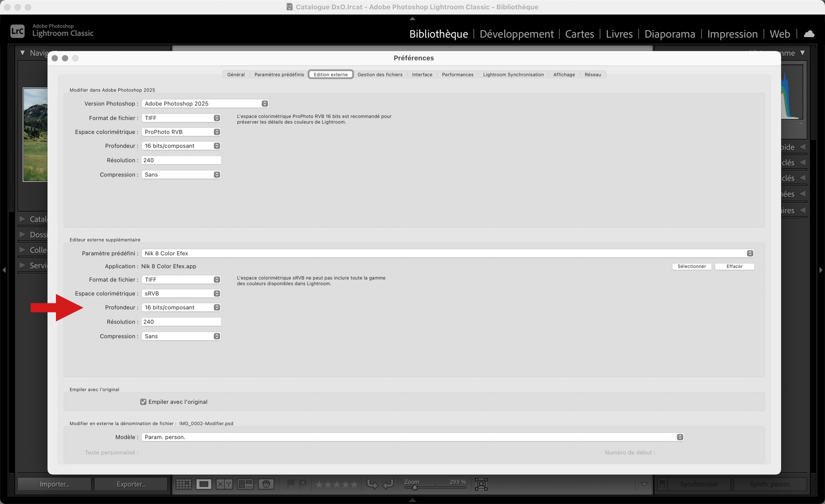This screenshot has width=825, height=504.
Task: Open Affichage preferences tab
Action: click(564, 75)
